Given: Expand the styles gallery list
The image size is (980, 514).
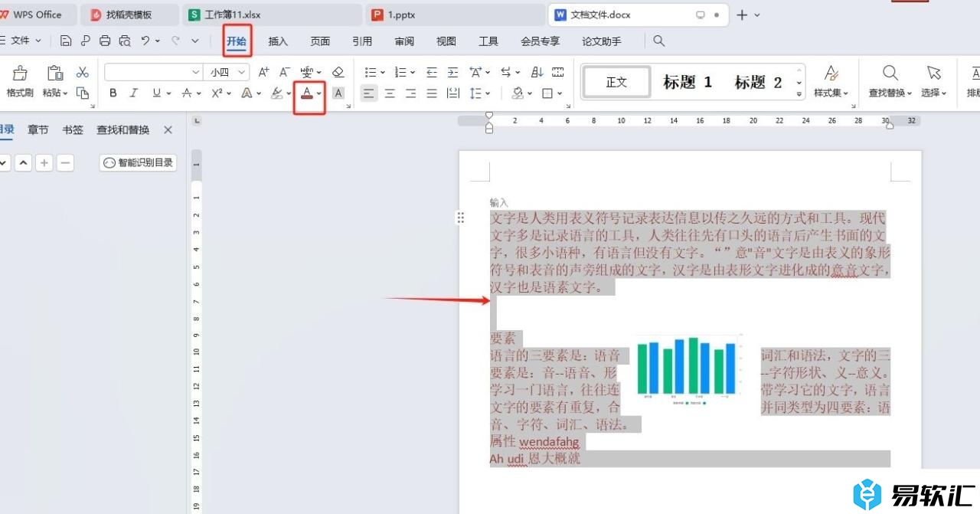Looking at the screenshot, I should pos(799,93).
